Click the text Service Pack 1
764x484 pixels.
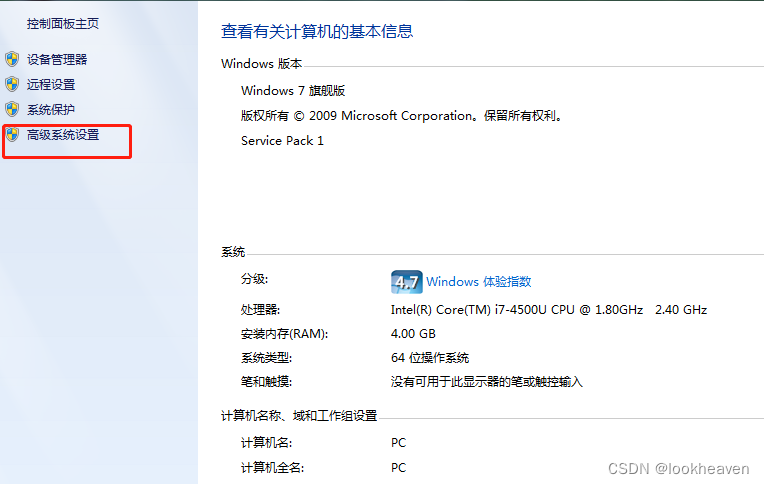pos(282,141)
